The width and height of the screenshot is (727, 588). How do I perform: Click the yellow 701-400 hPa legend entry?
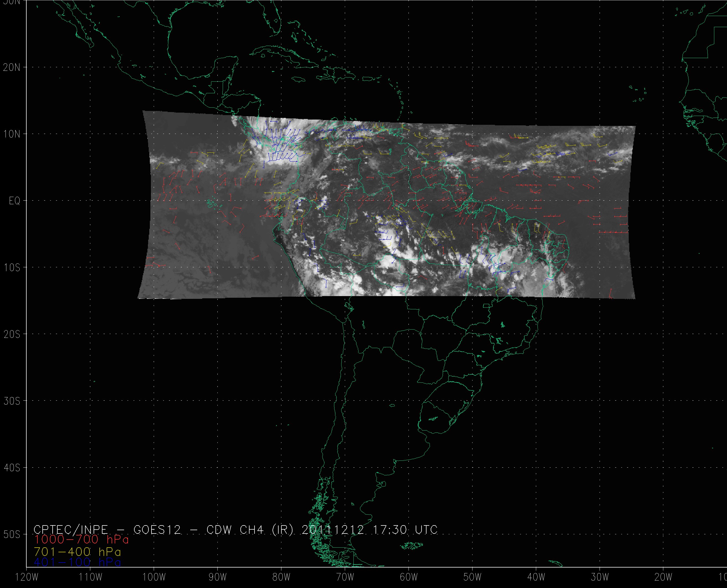pyautogui.click(x=77, y=552)
